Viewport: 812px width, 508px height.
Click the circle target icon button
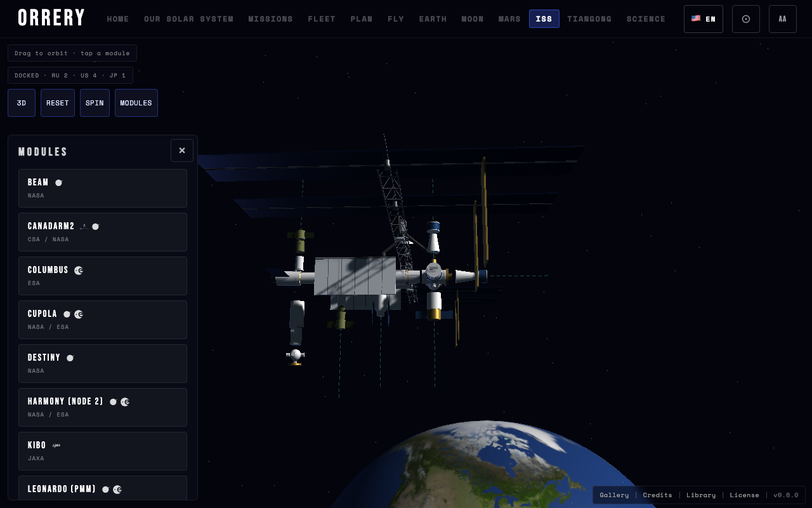pyautogui.click(x=746, y=19)
